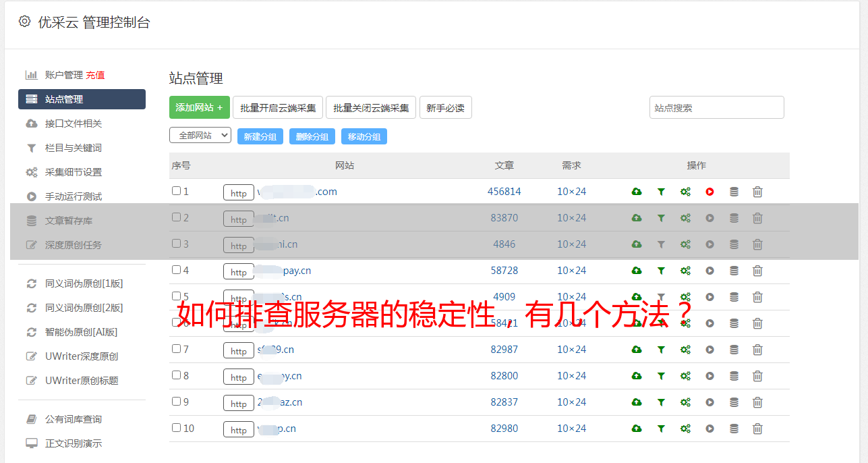Click the trash icon for the 82837 site
This screenshot has height=463, width=868.
(757, 402)
